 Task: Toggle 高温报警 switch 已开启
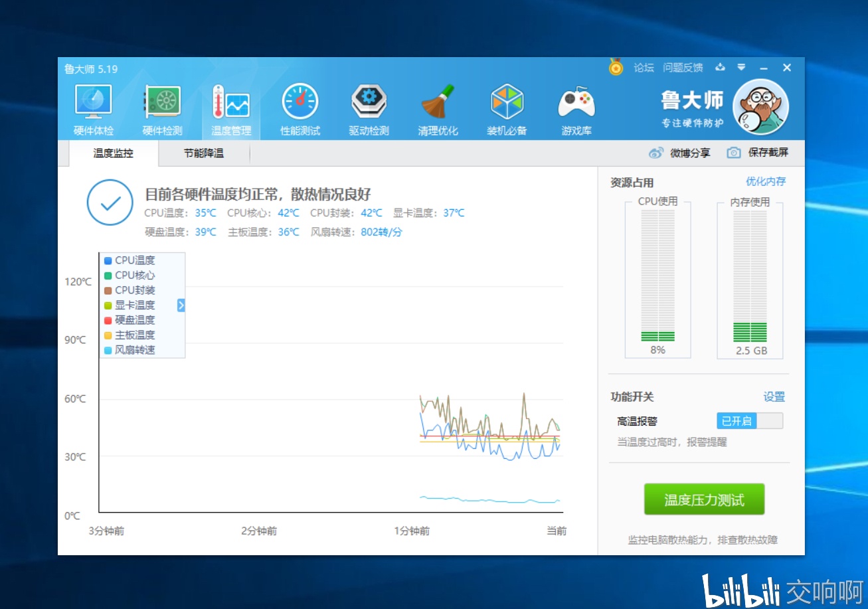coord(750,421)
